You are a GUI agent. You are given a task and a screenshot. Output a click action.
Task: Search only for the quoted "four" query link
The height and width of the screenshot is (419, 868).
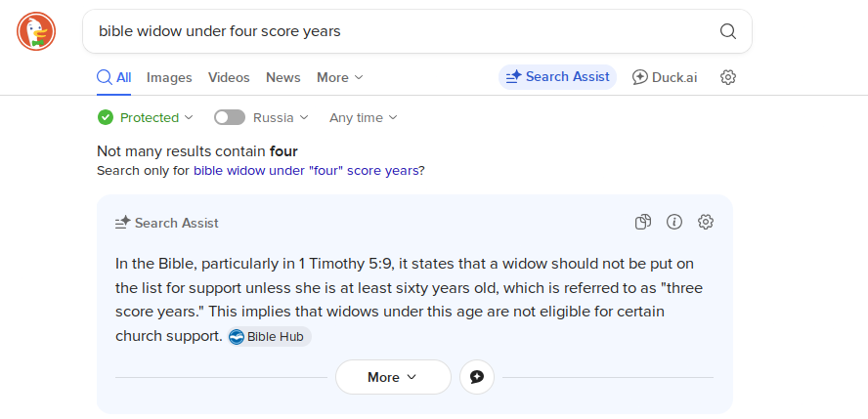(x=305, y=170)
